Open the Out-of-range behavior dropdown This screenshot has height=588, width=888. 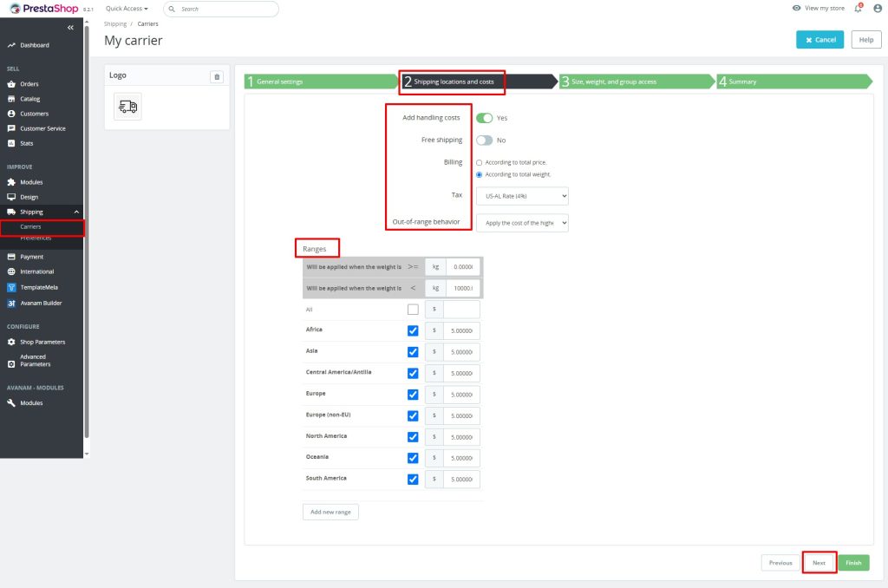tap(523, 223)
